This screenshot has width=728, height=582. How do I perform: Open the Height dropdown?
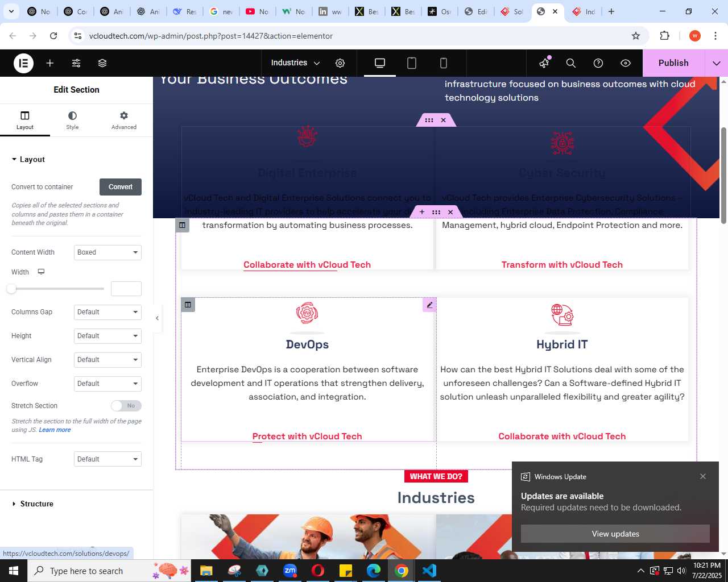pyautogui.click(x=107, y=336)
